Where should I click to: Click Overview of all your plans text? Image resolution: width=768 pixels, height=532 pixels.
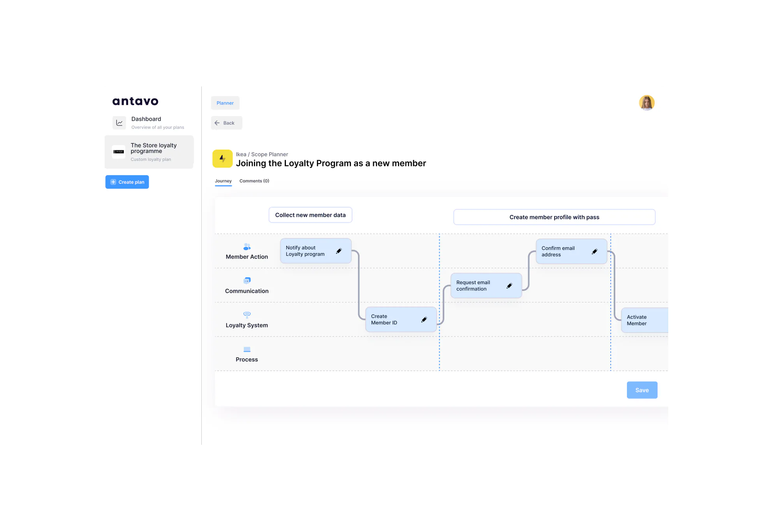(157, 127)
